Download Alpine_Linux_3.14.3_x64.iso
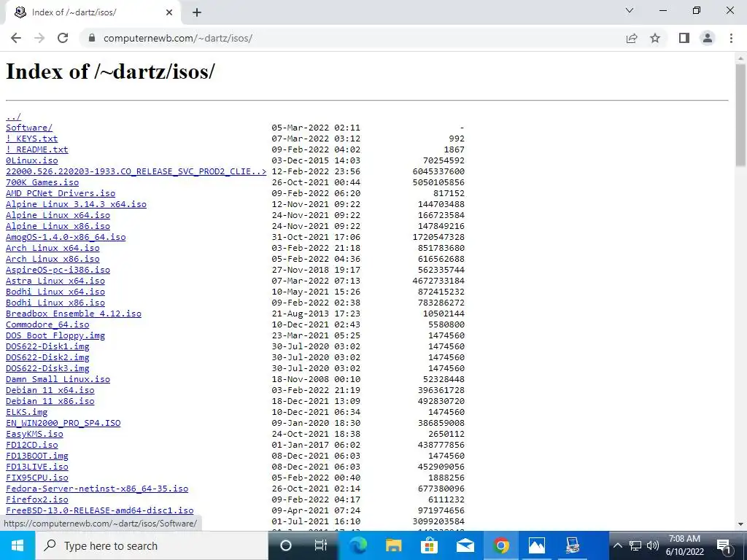This screenshot has height=560, width=747. click(x=76, y=204)
